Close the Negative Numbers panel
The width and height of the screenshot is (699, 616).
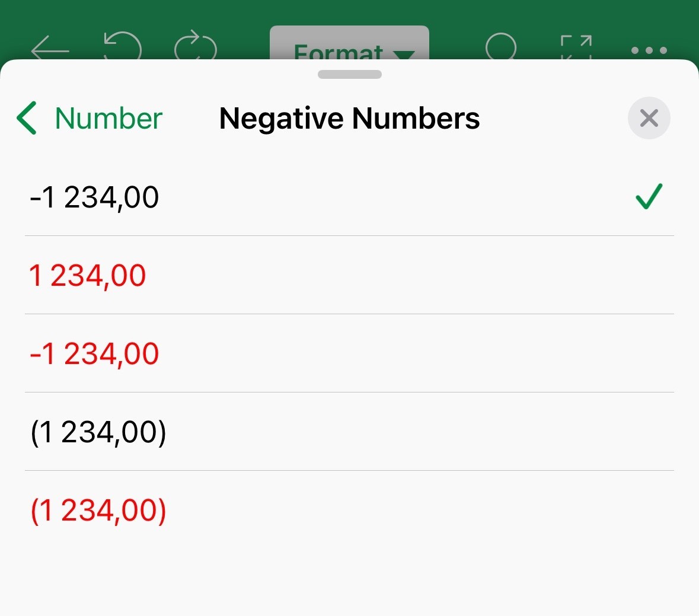[x=649, y=118]
